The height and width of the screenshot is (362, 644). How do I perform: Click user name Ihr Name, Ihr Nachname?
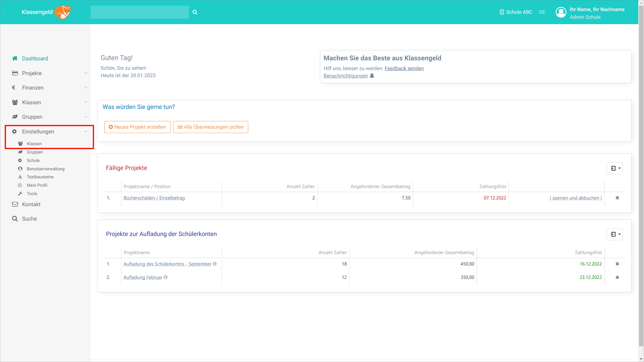tap(597, 9)
